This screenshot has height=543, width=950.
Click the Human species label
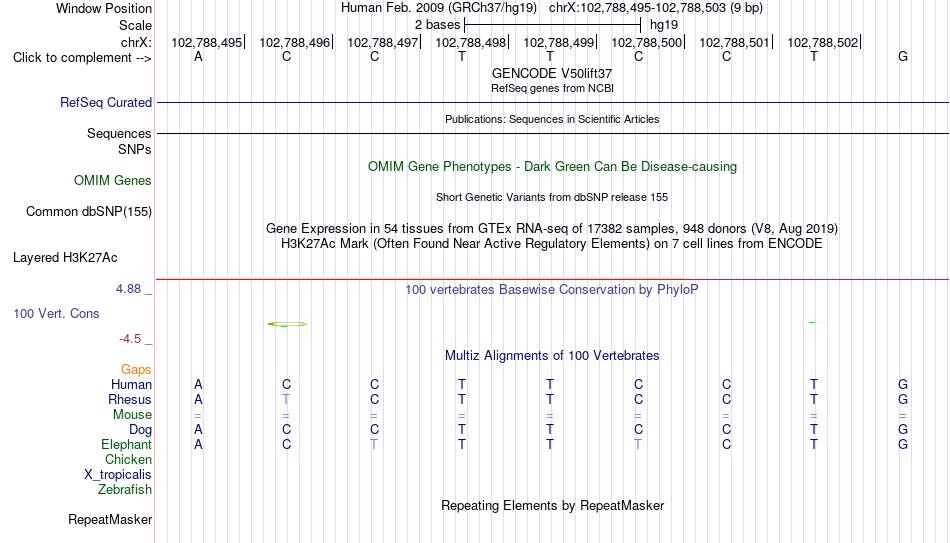tap(131, 385)
